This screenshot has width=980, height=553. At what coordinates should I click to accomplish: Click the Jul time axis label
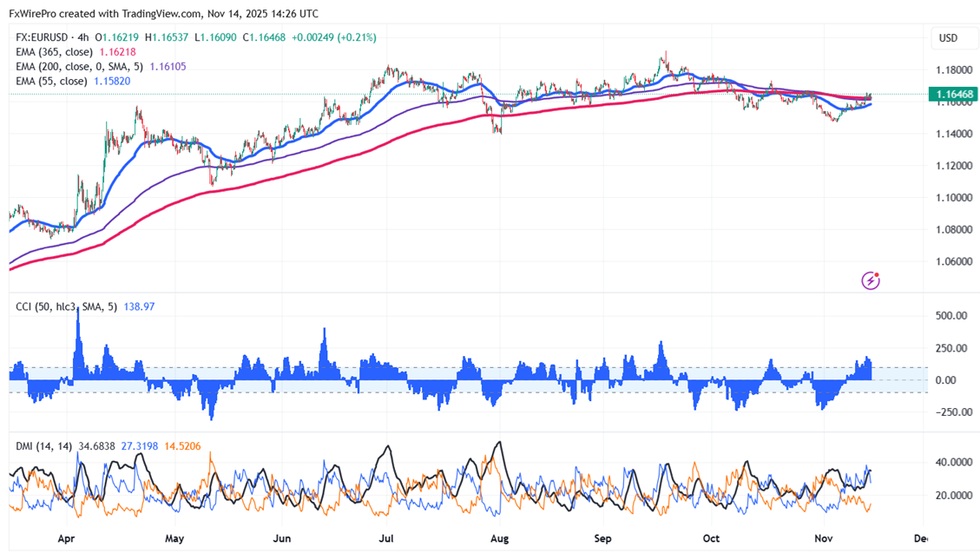point(386,538)
